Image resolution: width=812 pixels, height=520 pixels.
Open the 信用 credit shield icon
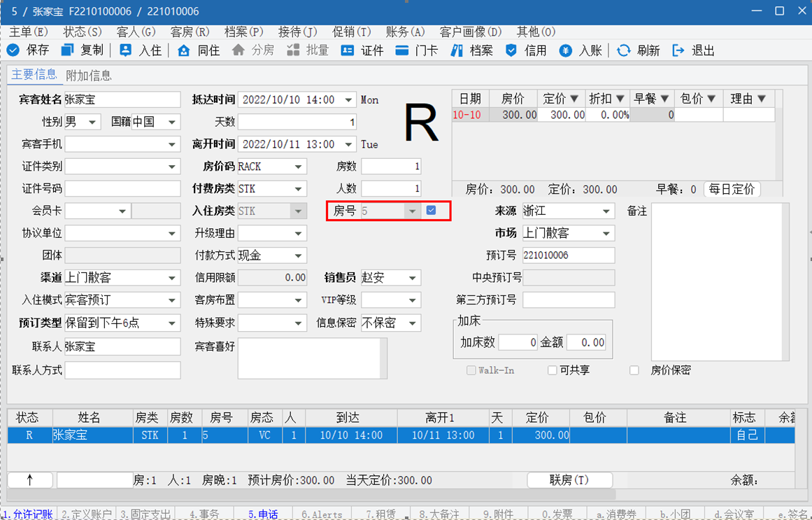point(511,50)
